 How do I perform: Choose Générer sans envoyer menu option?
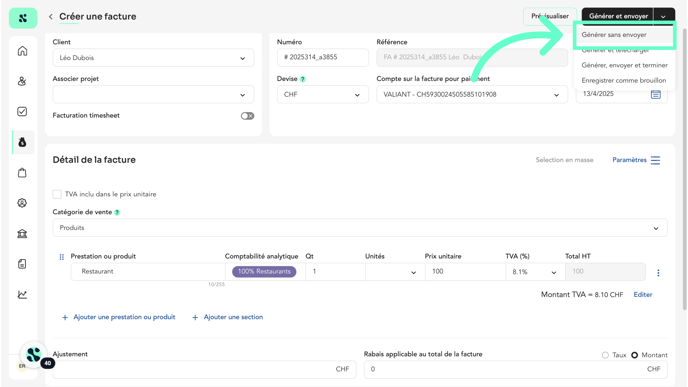click(x=614, y=35)
